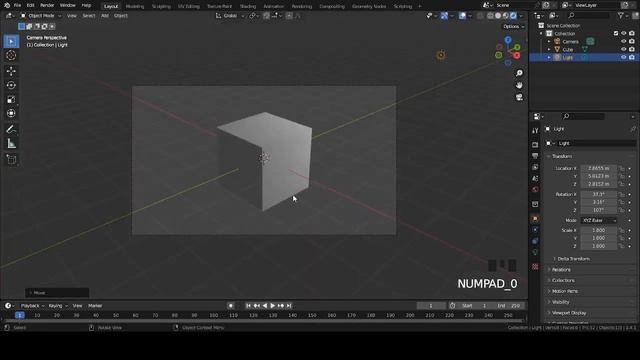Click the Z axis on navigation gizmo
This screenshot has height=360, width=640.
pyautogui.click(x=508, y=40)
